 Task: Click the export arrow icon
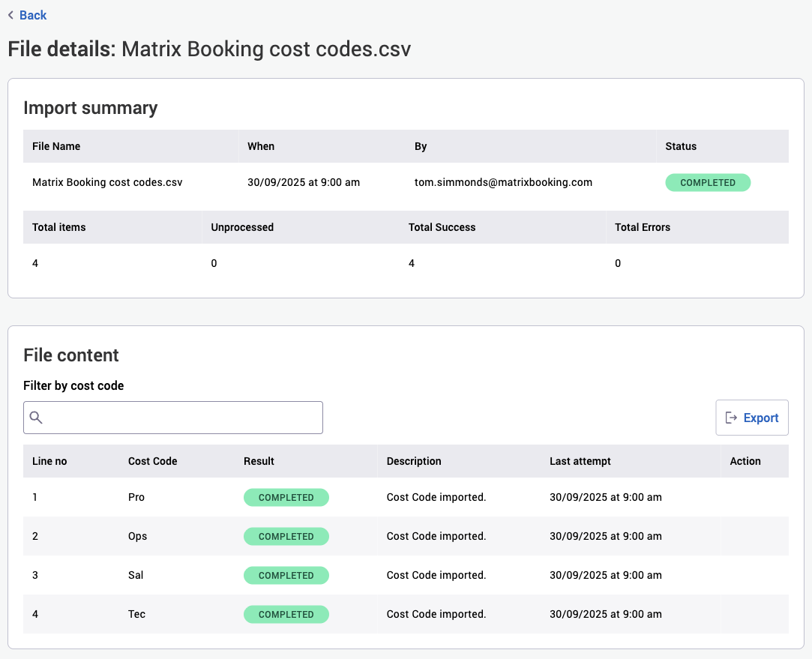pos(731,418)
